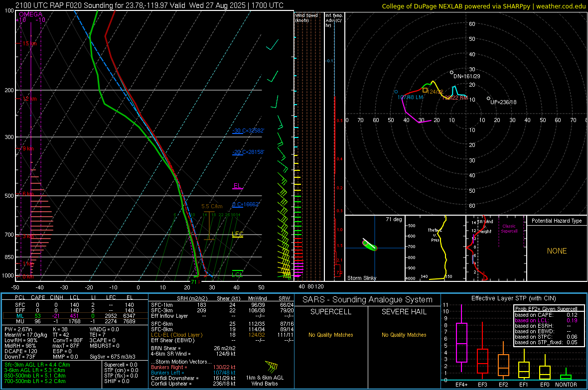Click the K = 38 index value
The height and width of the screenshot is (390, 588).
[x=60, y=329]
